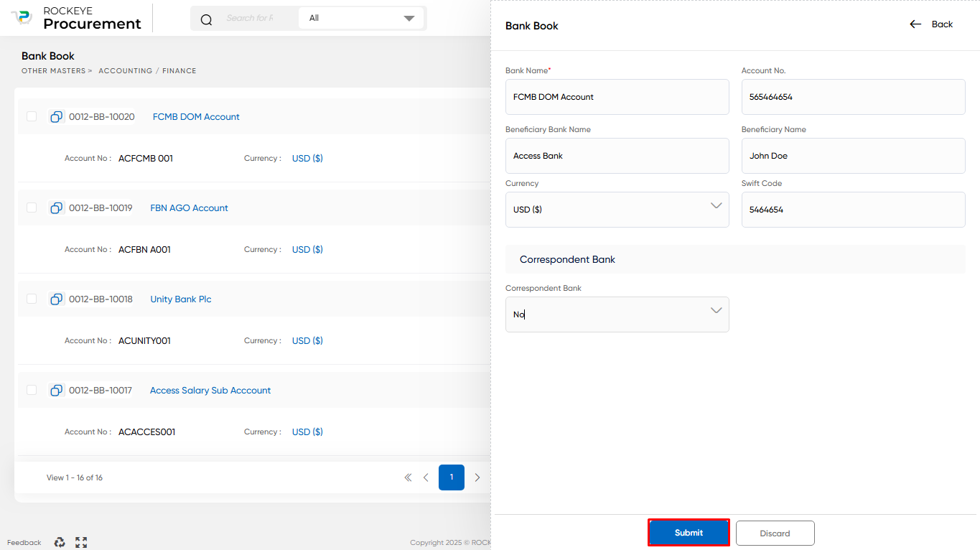
Task: Submit the Bank Book form
Action: (x=689, y=533)
